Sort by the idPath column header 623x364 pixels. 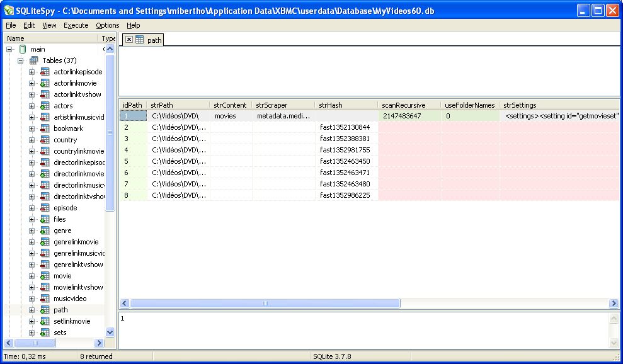tap(133, 105)
